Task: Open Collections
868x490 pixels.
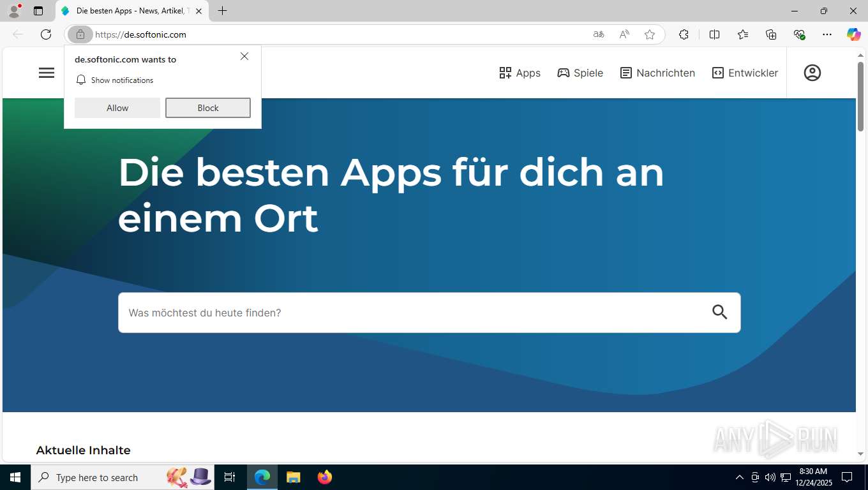Action: pyautogui.click(x=771, y=34)
